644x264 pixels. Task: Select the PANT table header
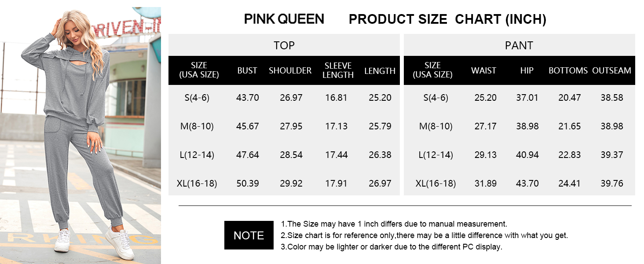pyautogui.click(x=519, y=45)
